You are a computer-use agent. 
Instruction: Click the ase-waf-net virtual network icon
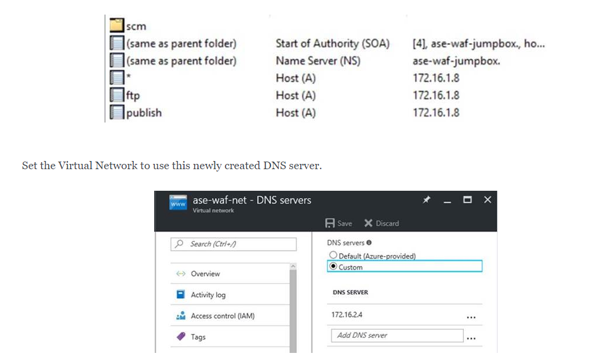[x=178, y=203]
